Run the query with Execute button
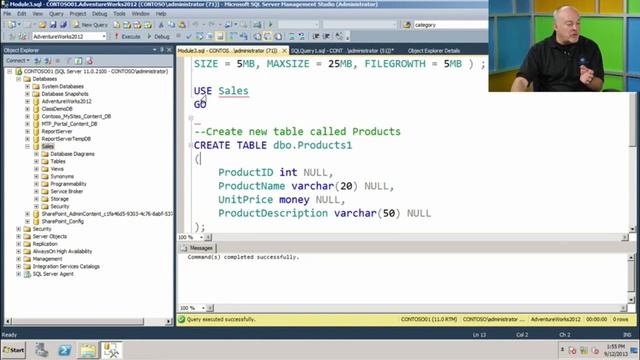 coord(127,36)
